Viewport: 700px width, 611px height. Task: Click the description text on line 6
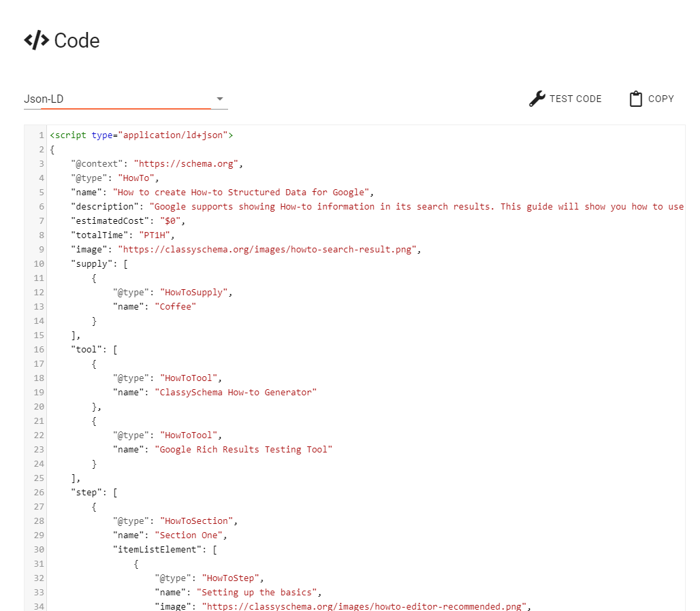[x=417, y=206]
